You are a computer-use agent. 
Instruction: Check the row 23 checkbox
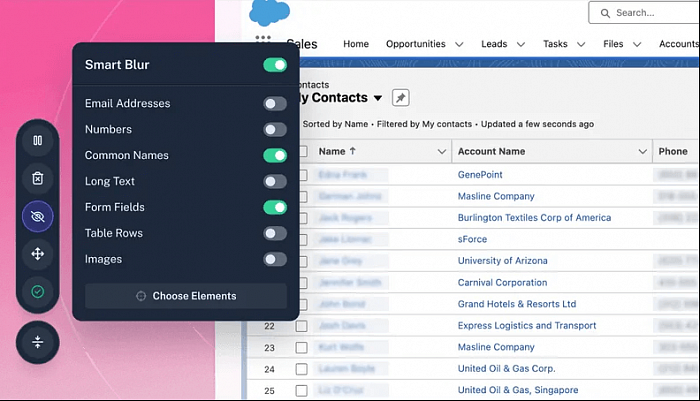coord(301,347)
